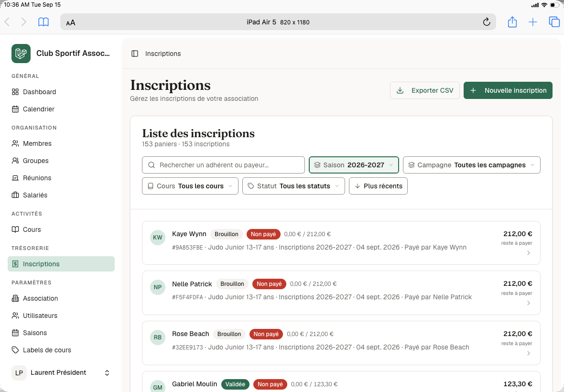
Task: Click Non payé badge on Nelle Patrick row
Action: (x=269, y=284)
